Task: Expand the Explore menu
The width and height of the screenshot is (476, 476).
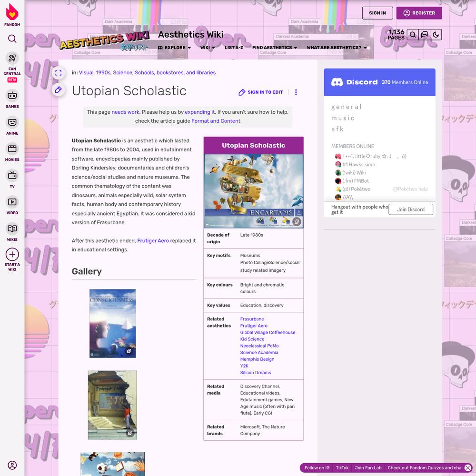Action: (174, 48)
